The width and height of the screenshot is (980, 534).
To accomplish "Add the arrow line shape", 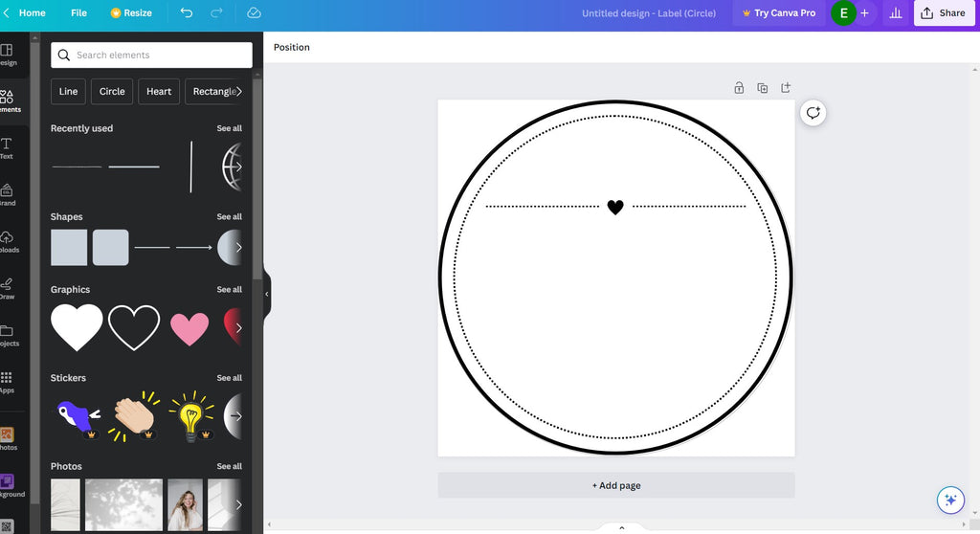I will pos(193,248).
